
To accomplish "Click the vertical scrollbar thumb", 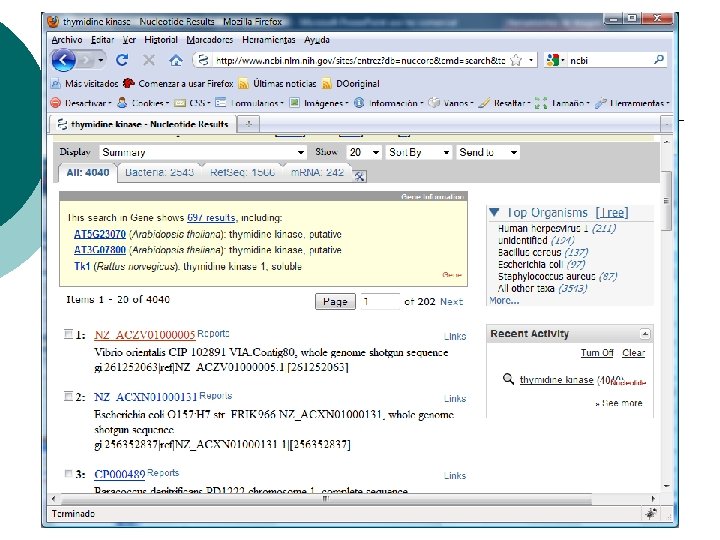I will click(x=666, y=201).
